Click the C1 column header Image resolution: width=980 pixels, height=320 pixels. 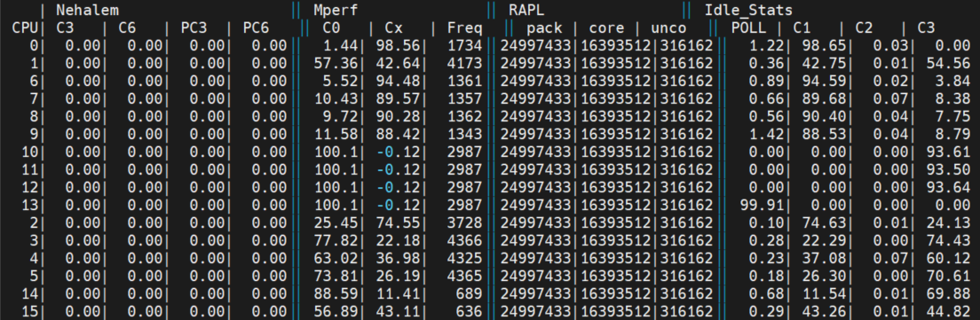[802, 28]
